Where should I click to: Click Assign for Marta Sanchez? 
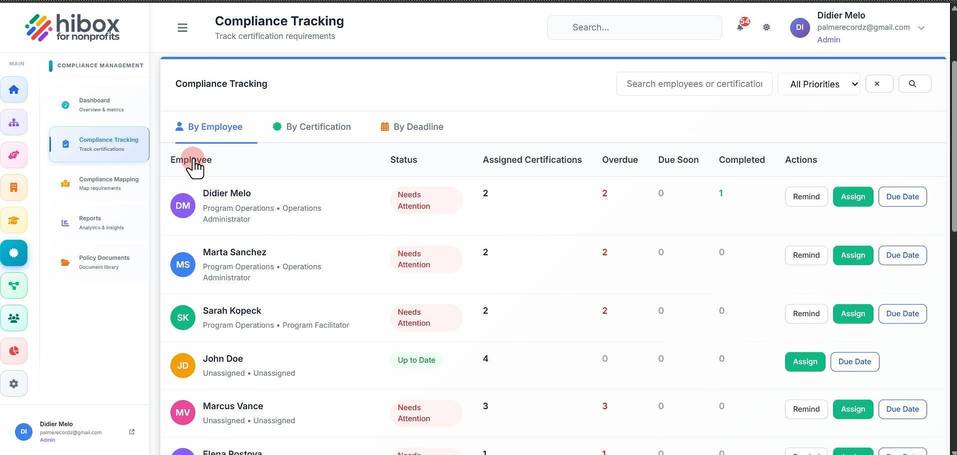tap(853, 255)
